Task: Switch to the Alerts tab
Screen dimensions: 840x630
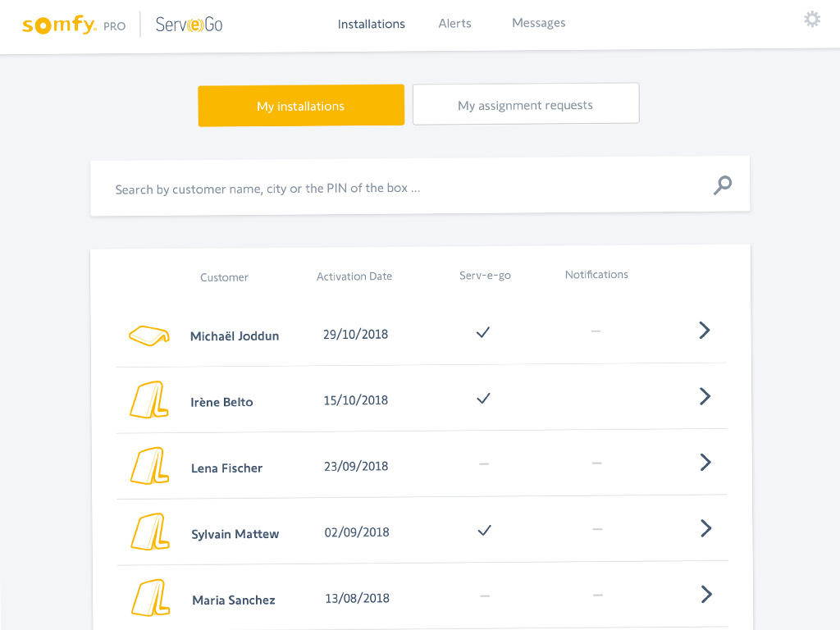Action: click(x=454, y=24)
